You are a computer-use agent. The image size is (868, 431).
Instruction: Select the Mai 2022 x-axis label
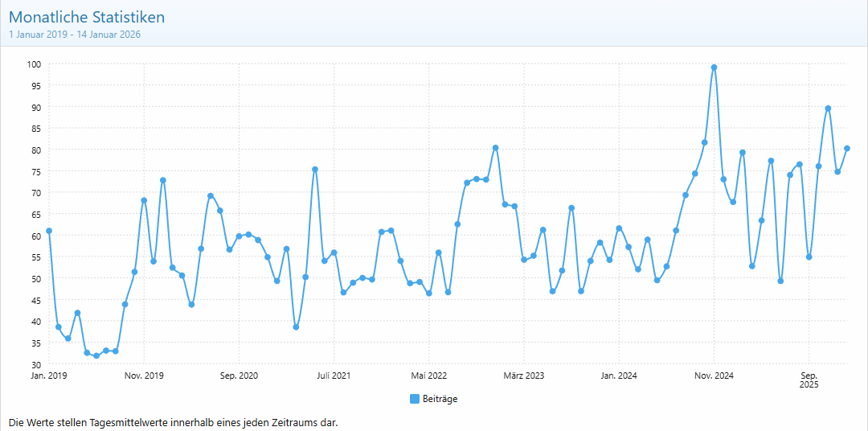point(429,376)
